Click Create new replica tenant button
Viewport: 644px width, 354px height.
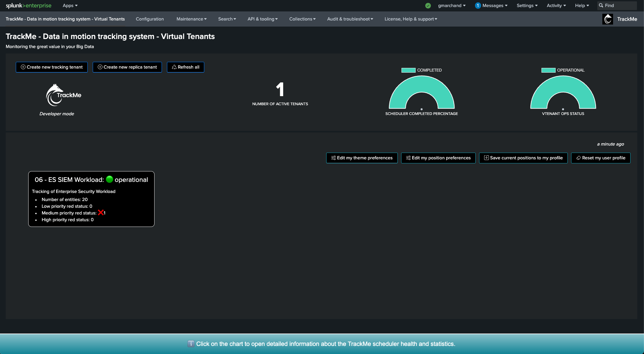click(127, 67)
